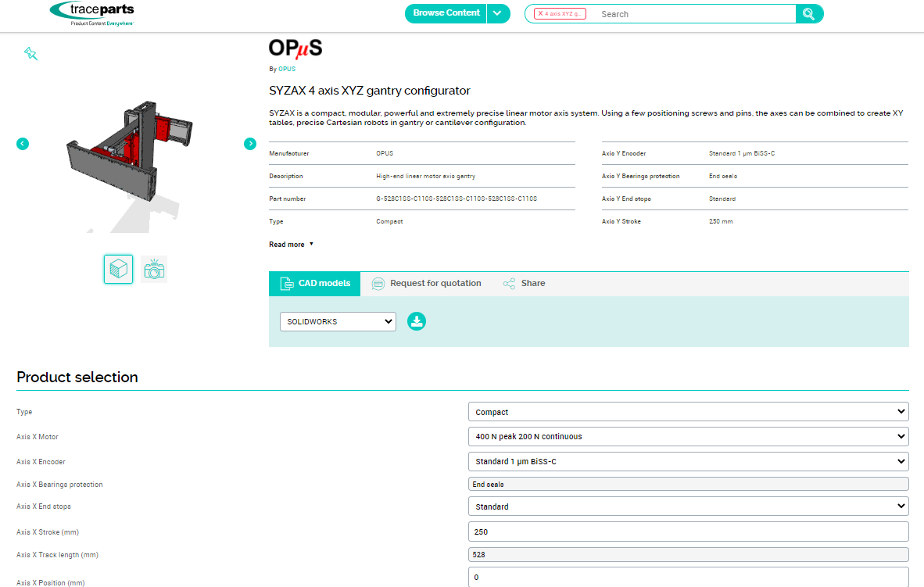Show previous product image with left arrow
This screenshot has width=924, height=587.
[x=23, y=144]
